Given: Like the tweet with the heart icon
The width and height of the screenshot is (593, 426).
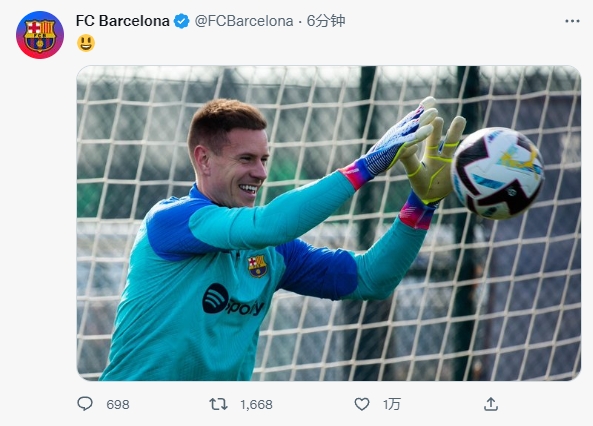Looking at the screenshot, I should pos(362,404).
